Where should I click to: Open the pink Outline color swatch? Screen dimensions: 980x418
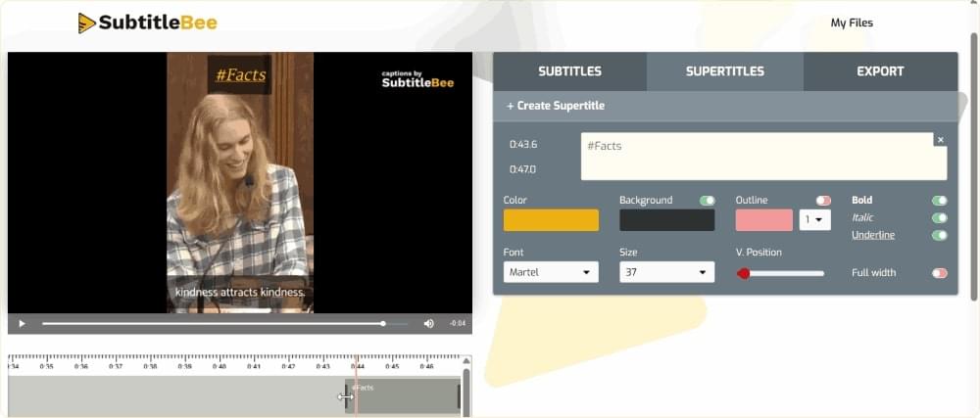tap(763, 220)
